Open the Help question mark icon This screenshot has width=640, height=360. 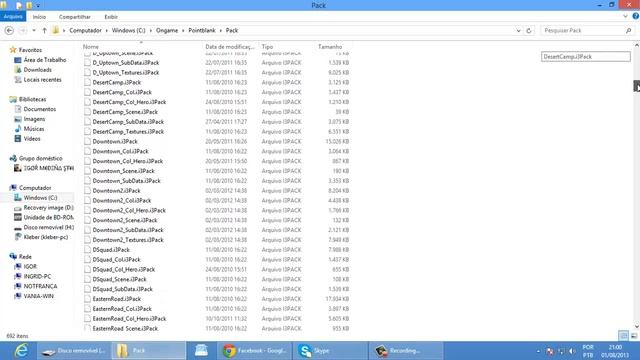pos(636,16)
